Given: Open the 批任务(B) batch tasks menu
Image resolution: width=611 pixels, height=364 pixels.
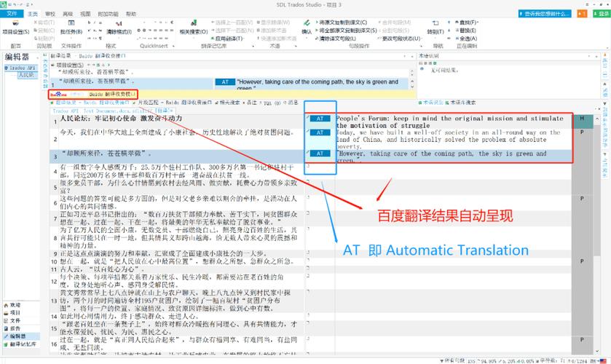Looking at the screenshot, I should [71, 28].
